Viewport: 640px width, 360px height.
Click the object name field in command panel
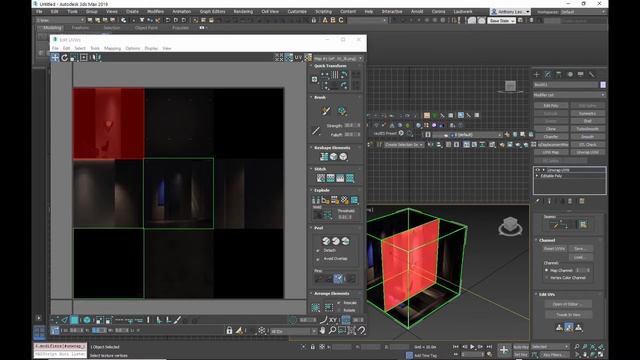[x=566, y=84]
